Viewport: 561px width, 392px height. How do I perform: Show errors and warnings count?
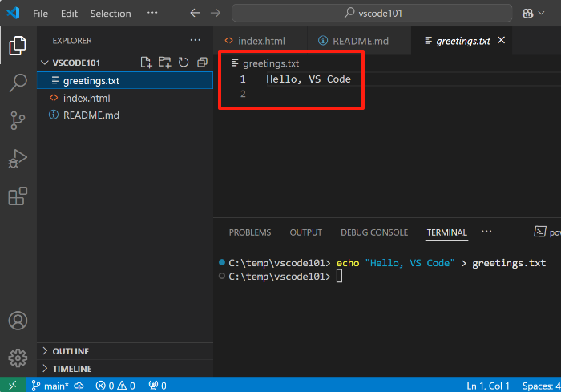coord(115,386)
